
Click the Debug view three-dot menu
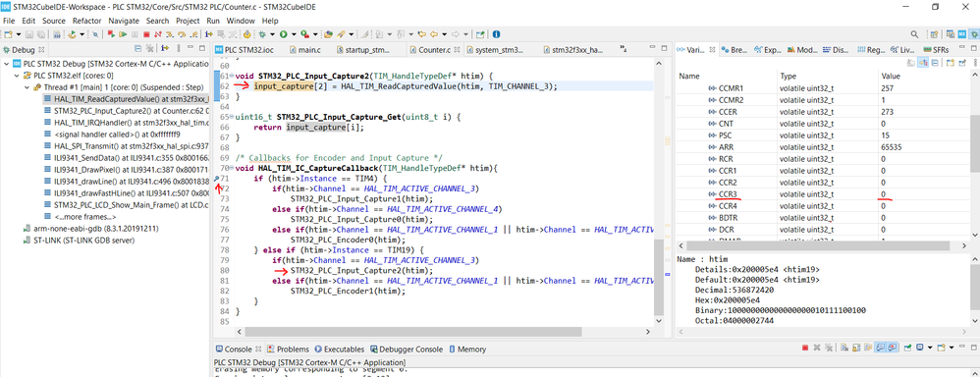(x=179, y=48)
